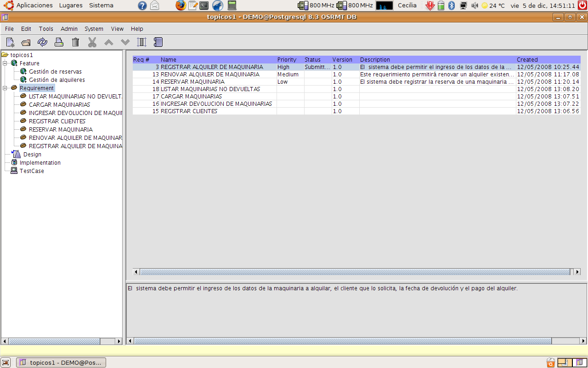Open the columns view toolbar icon
Image resolution: width=588 pixels, height=368 pixels.
(x=141, y=42)
